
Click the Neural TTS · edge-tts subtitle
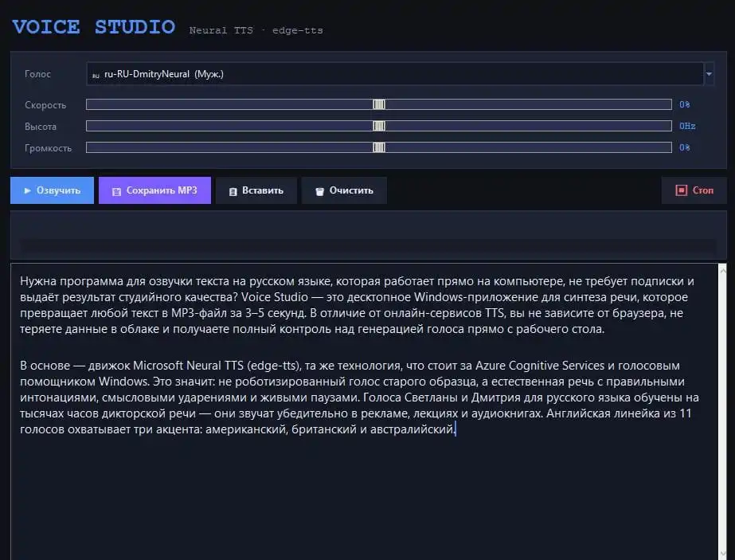[x=256, y=30]
